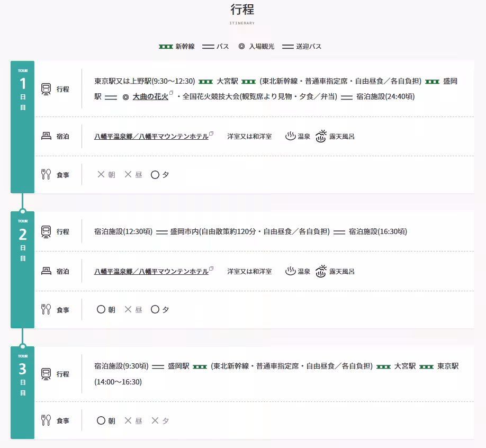Click the day 2 露天風呂 open-air bath icon
486x448 pixels.
[321, 271]
